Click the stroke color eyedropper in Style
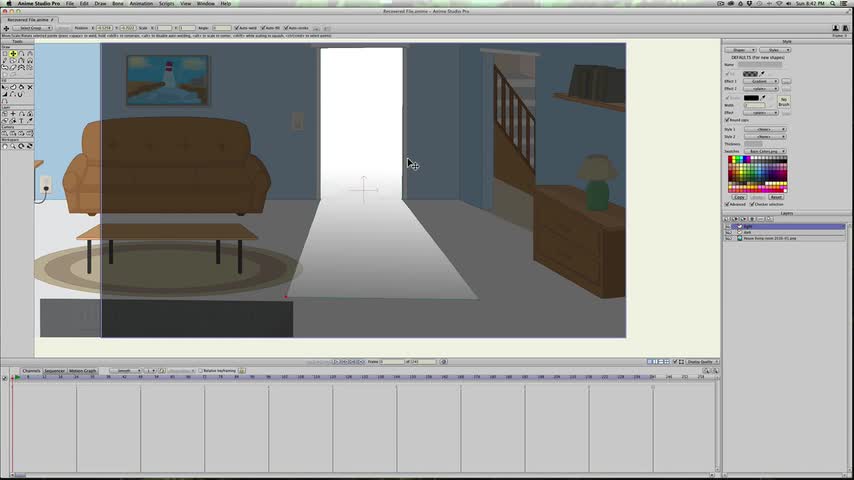Screen dimensions: 854x480 [763, 98]
